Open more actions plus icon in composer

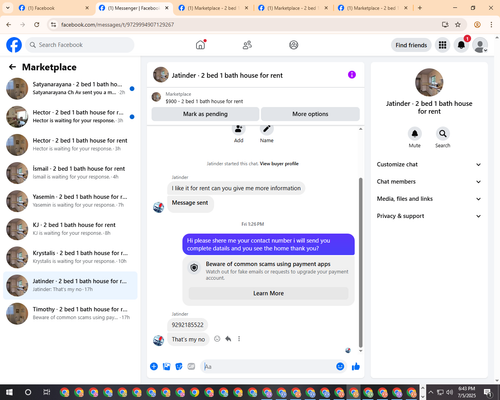pos(154,367)
